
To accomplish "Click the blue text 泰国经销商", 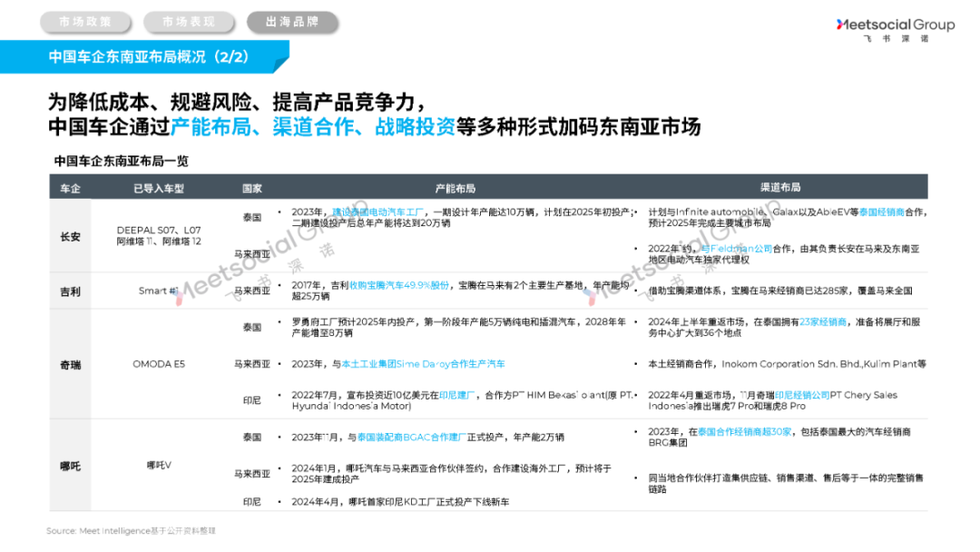I will tap(881, 212).
